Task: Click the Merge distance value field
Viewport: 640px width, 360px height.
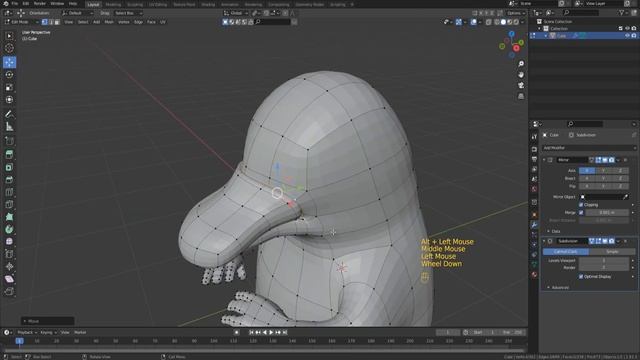Action: (x=607, y=212)
